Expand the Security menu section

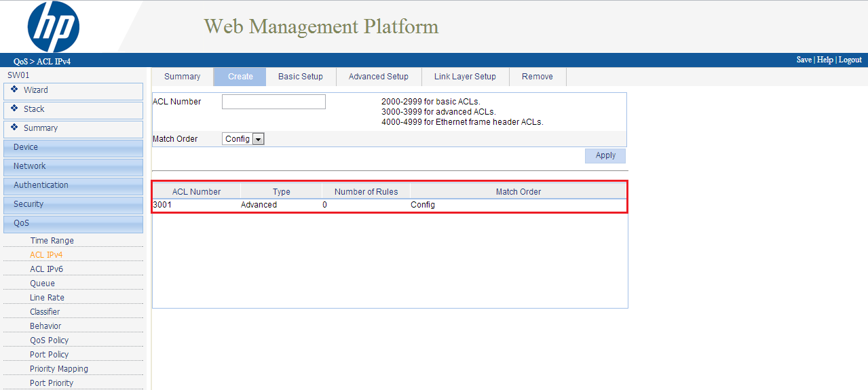73,204
